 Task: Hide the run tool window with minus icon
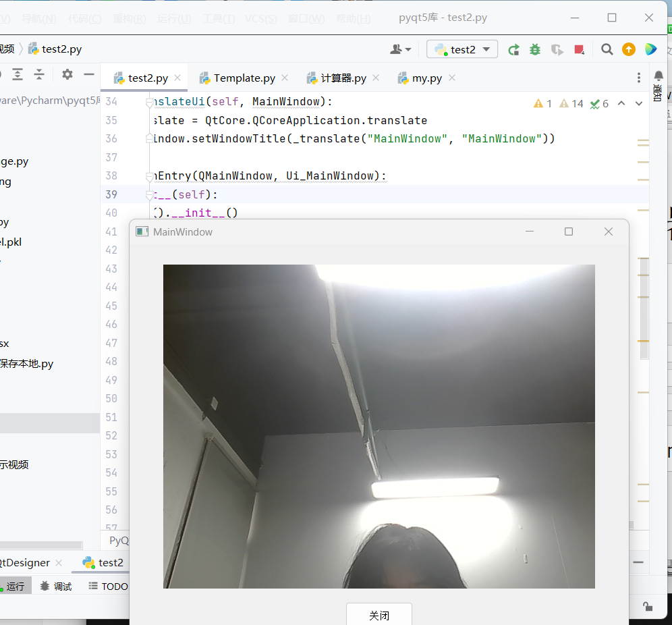(638, 562)
